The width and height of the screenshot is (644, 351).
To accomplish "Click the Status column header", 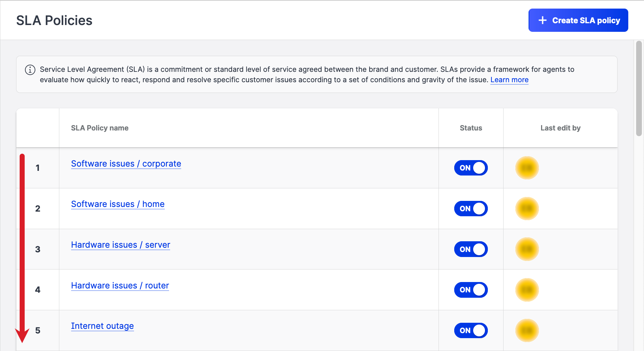I will click(471, 128).
